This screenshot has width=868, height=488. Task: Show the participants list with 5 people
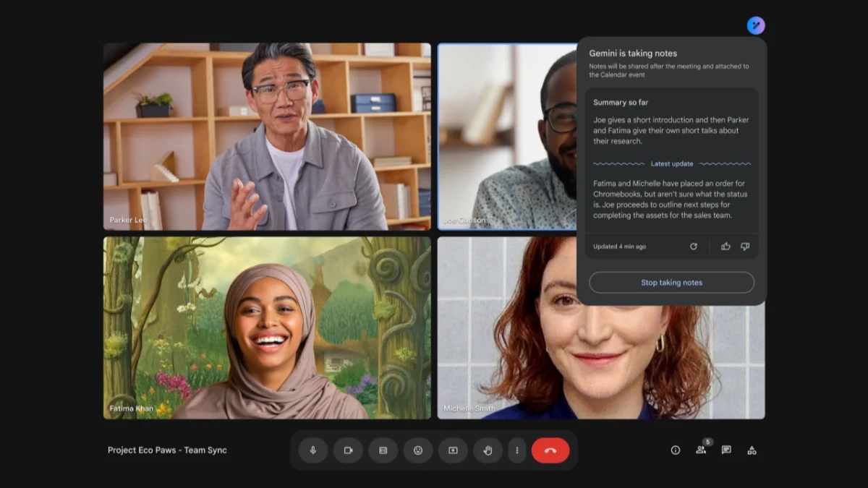700,450
